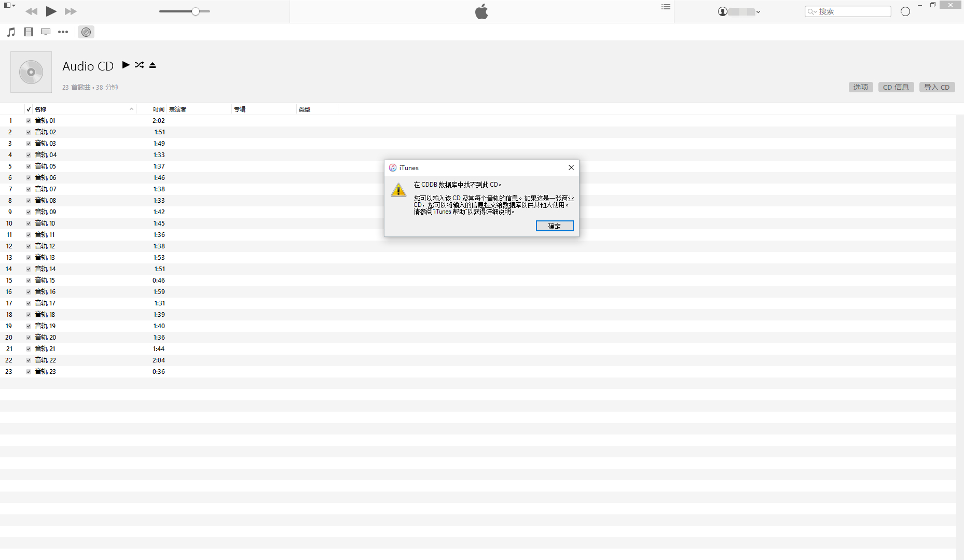Click the main Play button in the top bar
Screen dimensions: 964x560
51,11
